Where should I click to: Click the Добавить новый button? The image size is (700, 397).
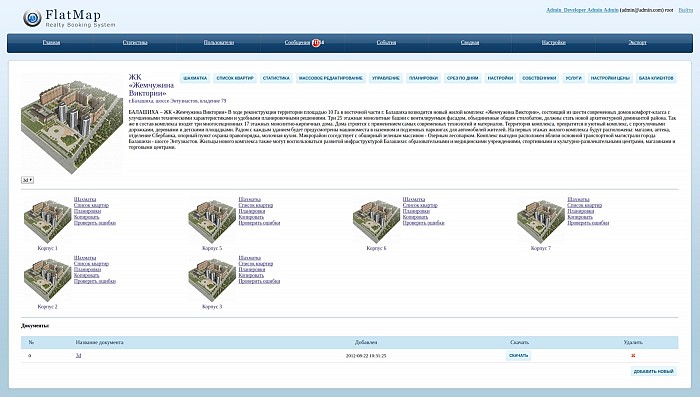click(654, 371)
